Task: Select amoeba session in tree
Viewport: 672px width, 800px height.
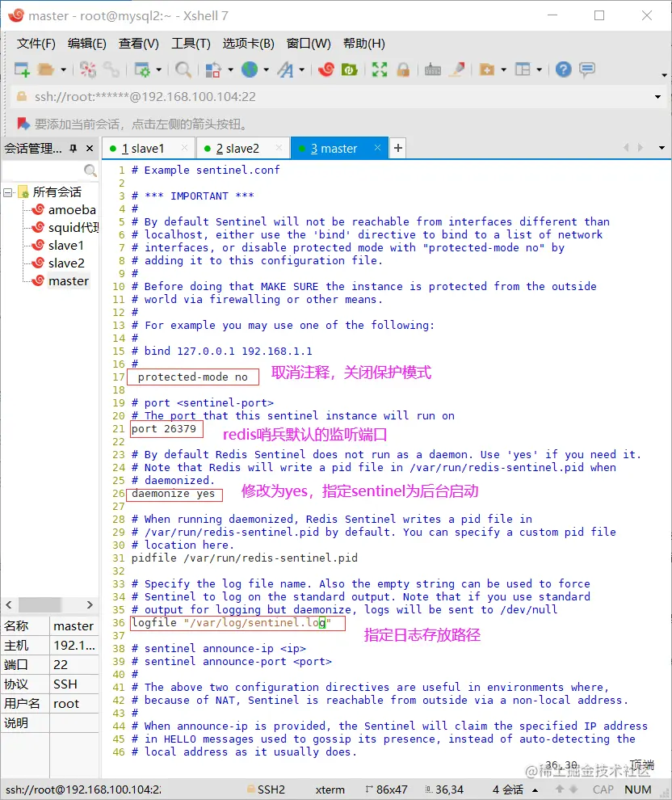Action: point(72,209)
